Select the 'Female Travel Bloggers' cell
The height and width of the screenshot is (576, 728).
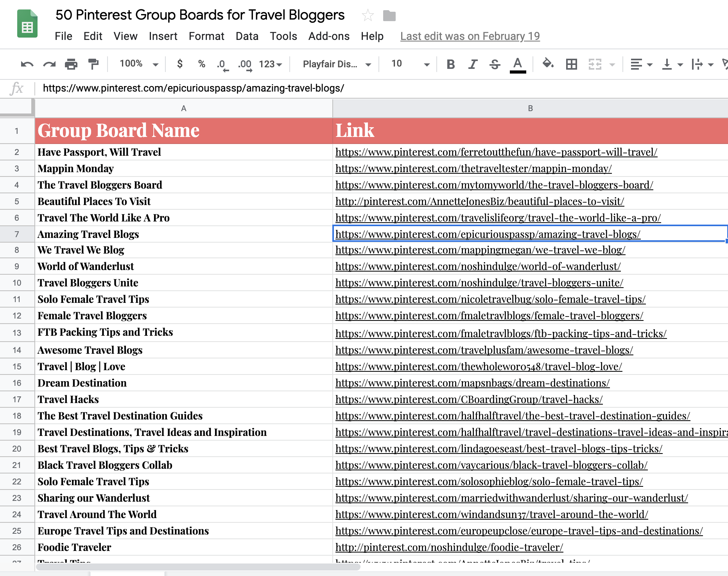184,316
